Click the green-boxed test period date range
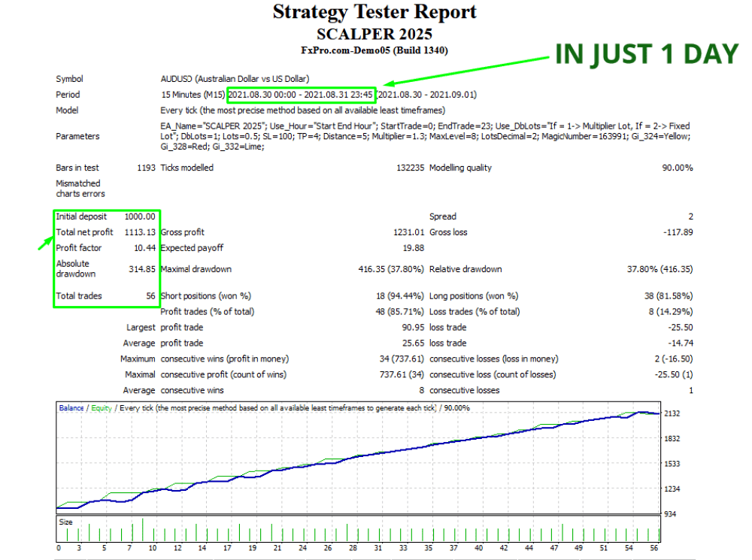Viewport: 752px width, 560px height. (300, 95)
